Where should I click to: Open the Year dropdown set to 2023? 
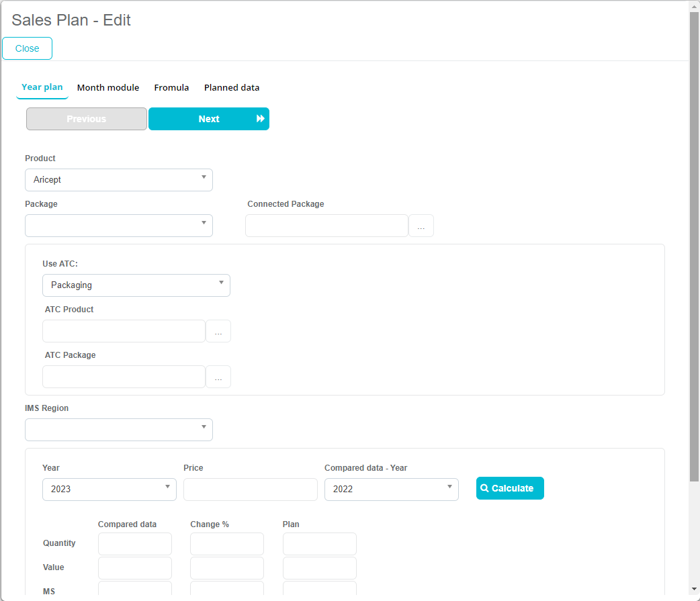pos(110,490)
